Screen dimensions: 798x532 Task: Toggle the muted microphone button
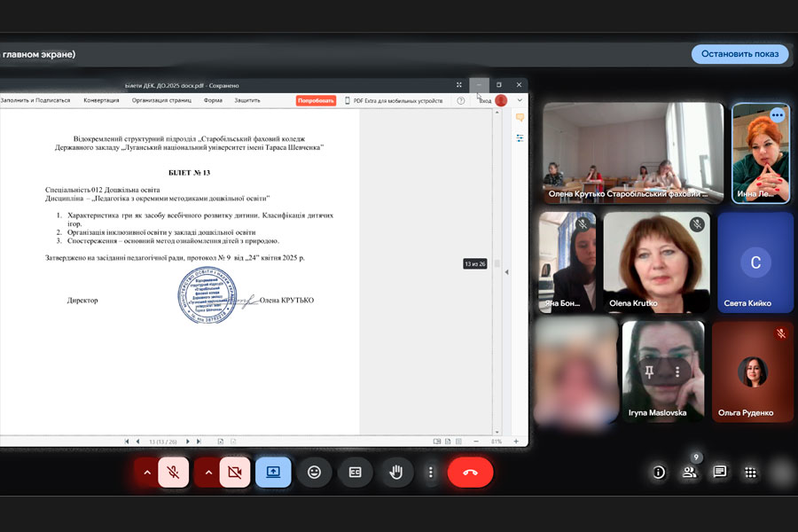pyautogui.click(x=174, y=472)
